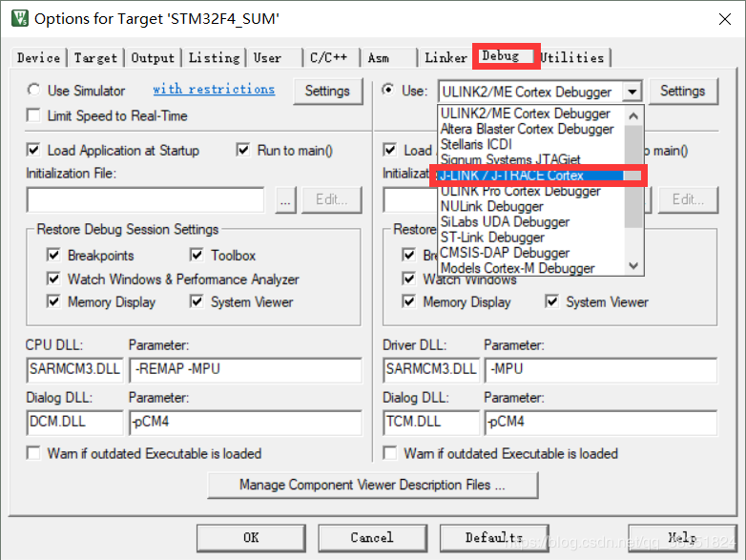The width and height of the screenshot is (746, 560).
Task: Select the Use hardware debugger radio button
Action: click(x=388, y=90)
